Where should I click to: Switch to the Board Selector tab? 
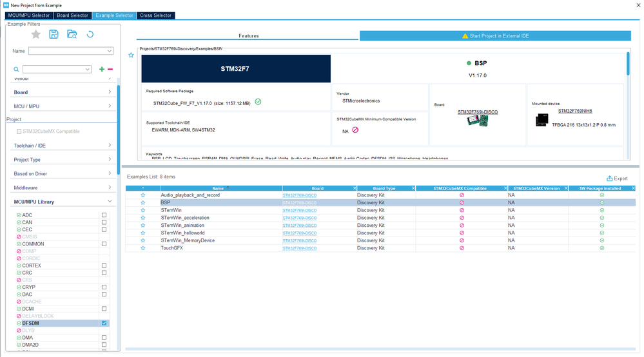click(x=72, y=15)
